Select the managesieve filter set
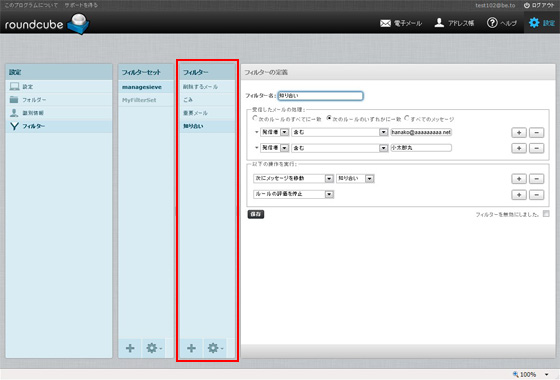 point(146,87)
